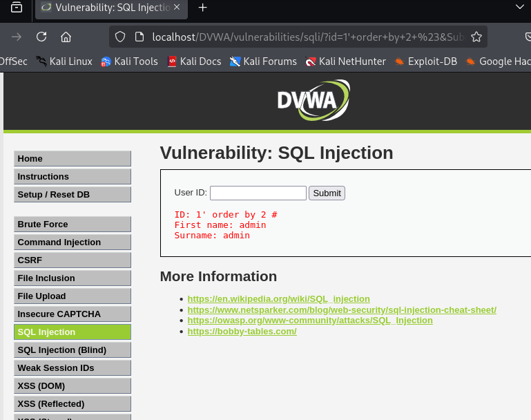Select the Vulnerability: SQL Injection tab

coord(111,8)
